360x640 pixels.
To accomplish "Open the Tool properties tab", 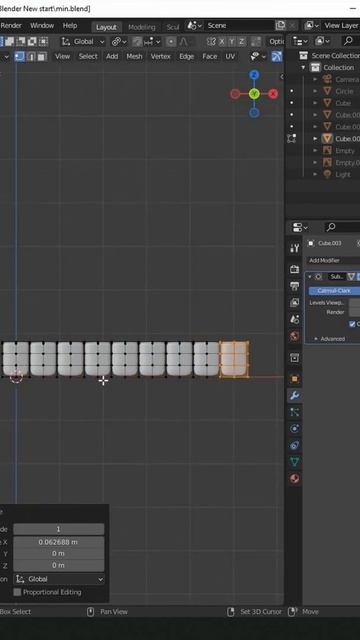I will tap(294, 248).
